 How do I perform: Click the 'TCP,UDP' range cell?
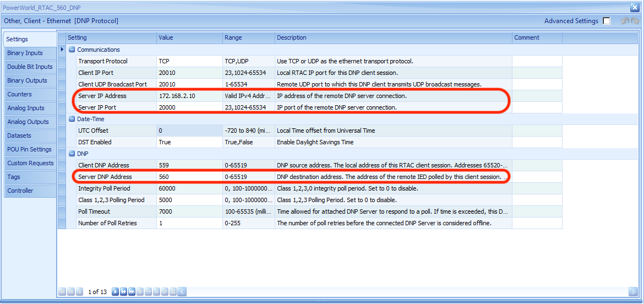pos(248,61)
